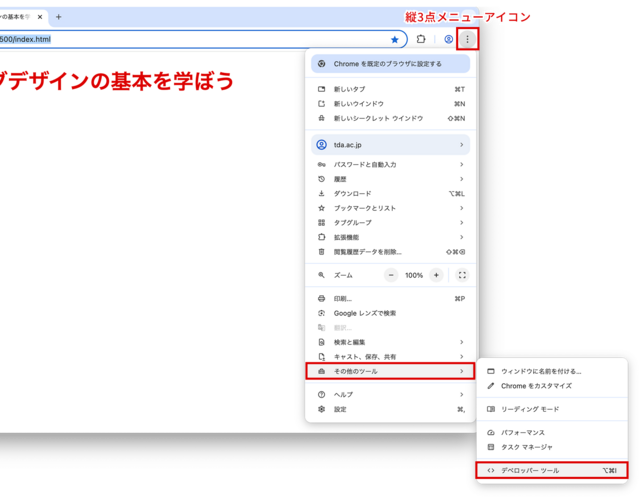Viewport: 640px width, 498px height.
Task: Choose ウィンドウに名前を付ける in submenu
Action: point(552,371)
